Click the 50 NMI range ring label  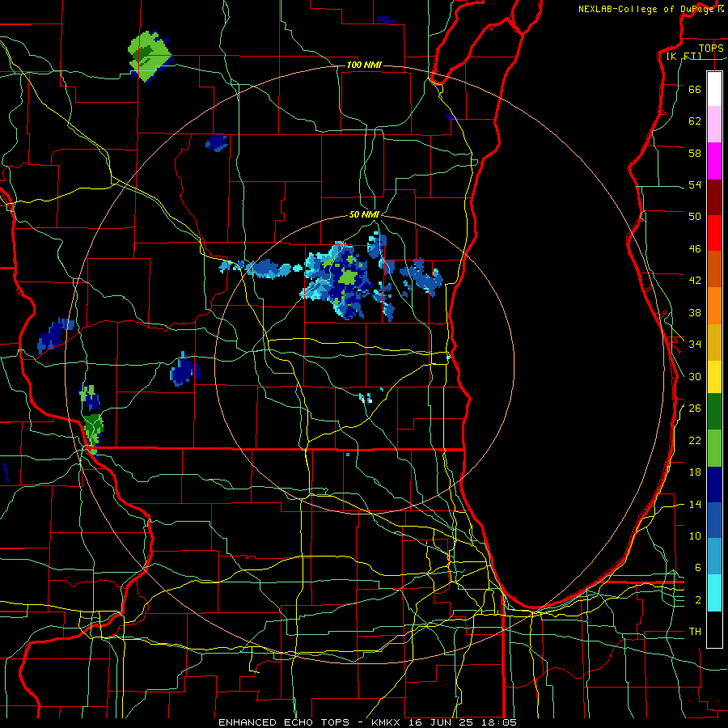click(x=364, y=214)
